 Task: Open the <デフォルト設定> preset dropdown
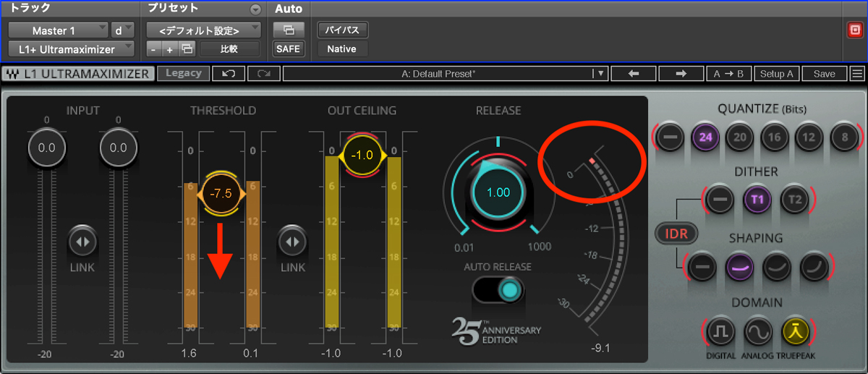tap(203, 30)
